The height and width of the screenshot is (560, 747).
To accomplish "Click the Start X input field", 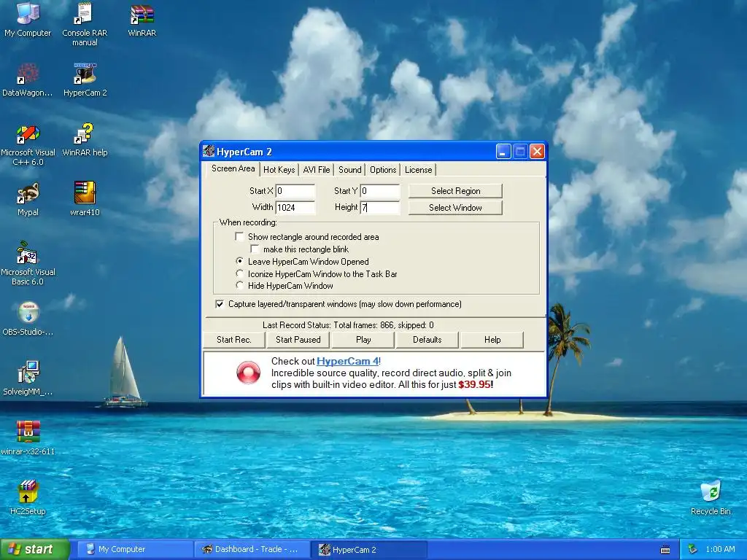I will coord(295,191).
